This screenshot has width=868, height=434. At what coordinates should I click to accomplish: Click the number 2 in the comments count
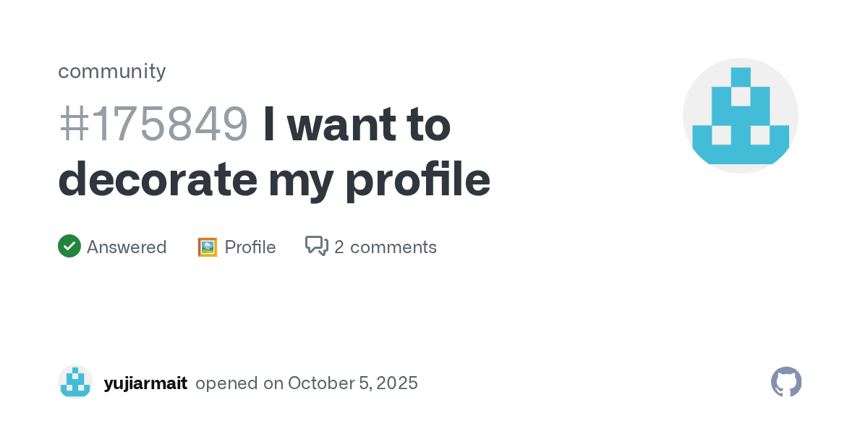[x=339, y=247]
